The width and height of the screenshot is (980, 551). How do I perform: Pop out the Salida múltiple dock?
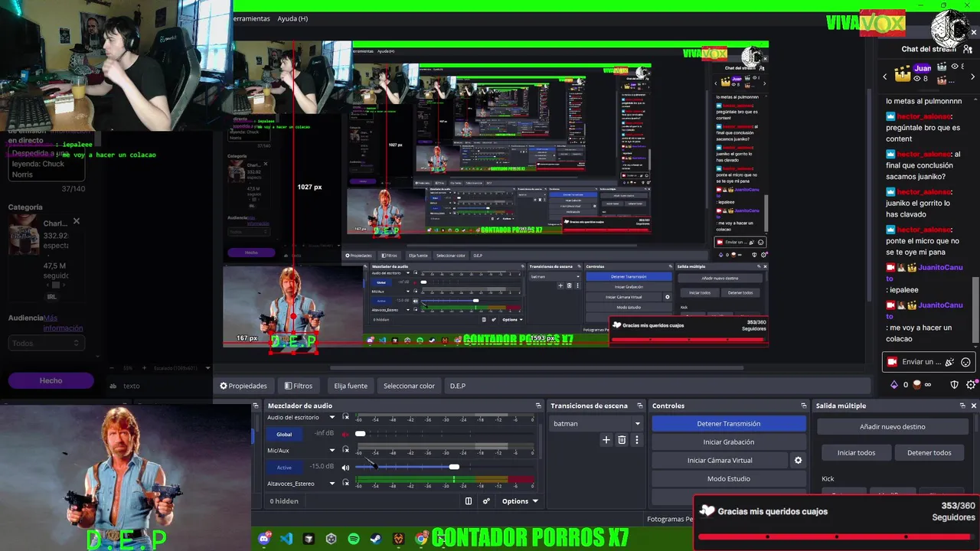[x=962, y=406]
